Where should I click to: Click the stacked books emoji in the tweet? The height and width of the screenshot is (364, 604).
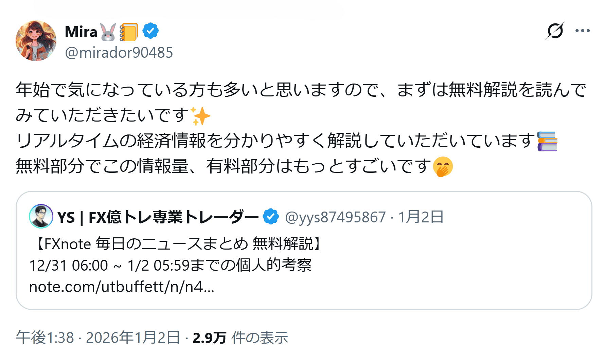pos(547,141)
